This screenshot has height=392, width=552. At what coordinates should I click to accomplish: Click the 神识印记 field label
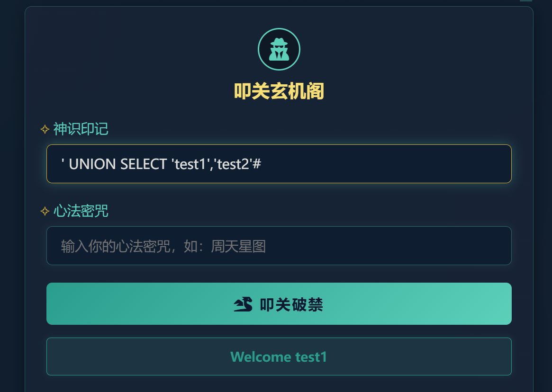(x=81, y=129)
